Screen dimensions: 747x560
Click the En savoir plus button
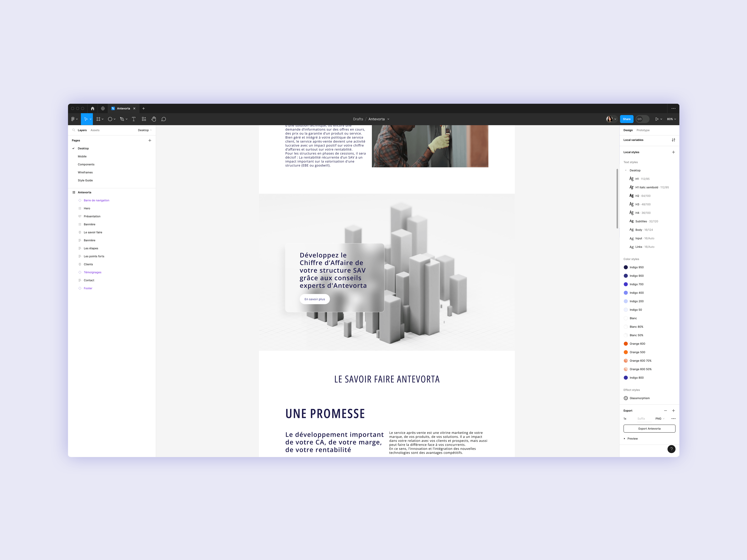pos(315,299)
